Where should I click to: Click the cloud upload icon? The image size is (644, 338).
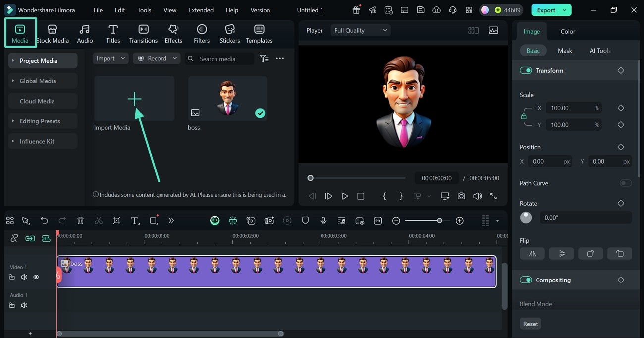(x=436, y=10)
